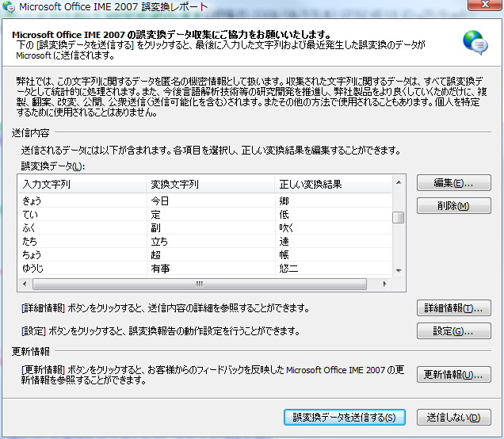Sort by 変換文字列 column header
This screenshot has width=504, height=439.
coord(211,184)
